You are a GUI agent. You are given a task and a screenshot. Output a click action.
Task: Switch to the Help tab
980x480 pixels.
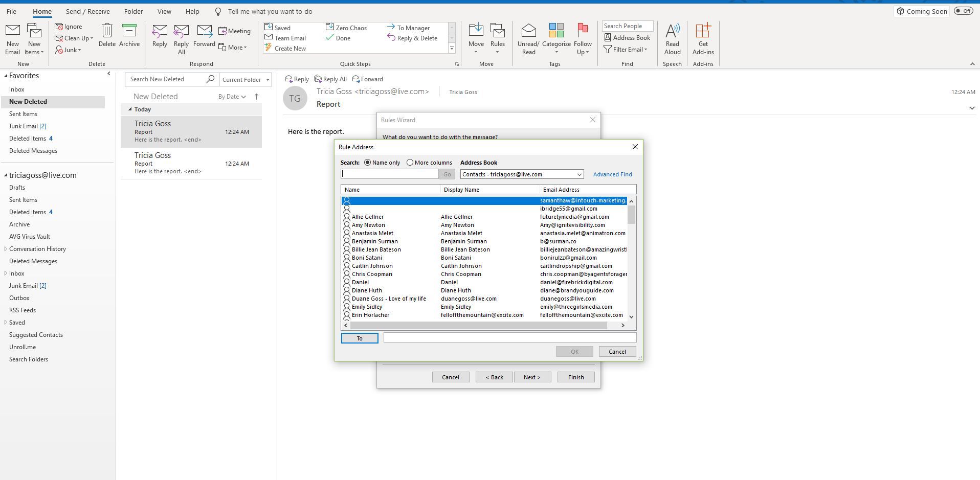[x=192, y=11]
